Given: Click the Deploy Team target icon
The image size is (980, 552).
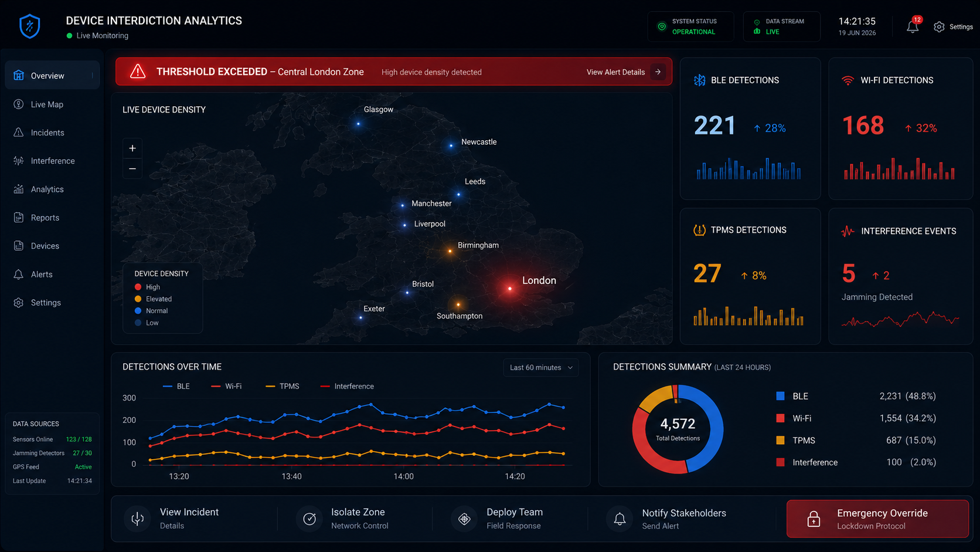Looking at the screenshot, I should coord(464,519).
